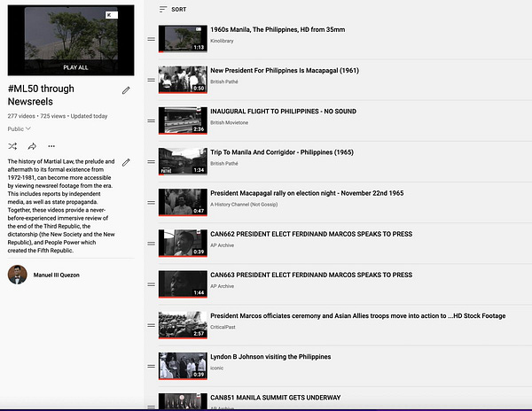Visit the iconic channel under Lyndon B Johnson
This screenshot has width=532, height=411.
click(x=217, y=368)
